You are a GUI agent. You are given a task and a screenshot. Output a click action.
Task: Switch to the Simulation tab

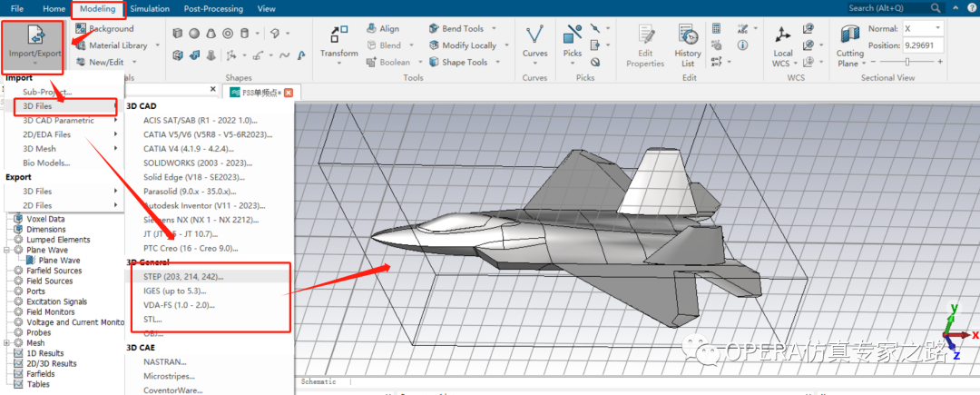coord(150,9)
